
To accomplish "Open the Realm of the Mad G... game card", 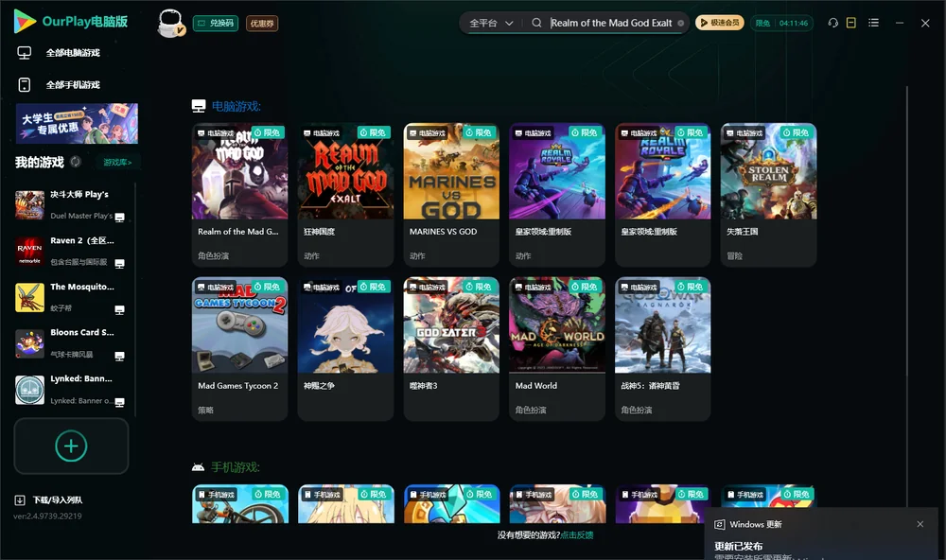I will [x=239, y=195].
